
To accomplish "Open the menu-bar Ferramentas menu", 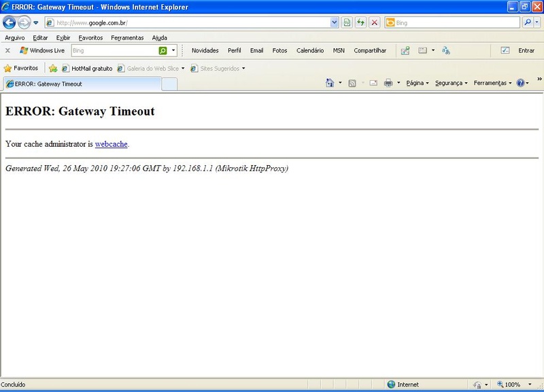I will point(127,38).
